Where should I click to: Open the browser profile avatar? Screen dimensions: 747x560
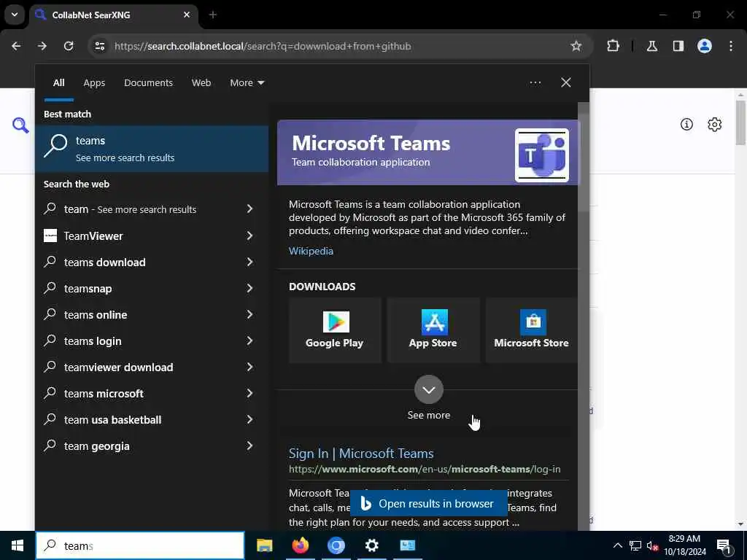[x=705, y=46]
